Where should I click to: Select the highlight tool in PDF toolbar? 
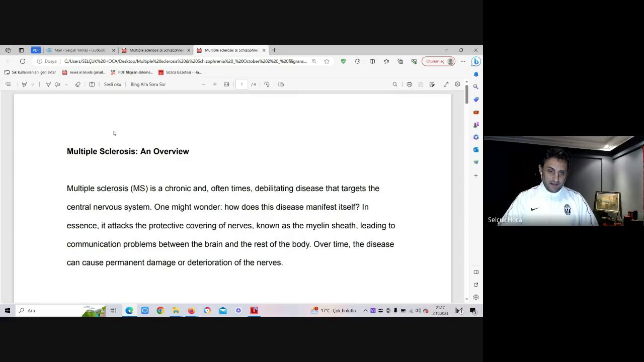pyautogui.click(x=24, y=84)
